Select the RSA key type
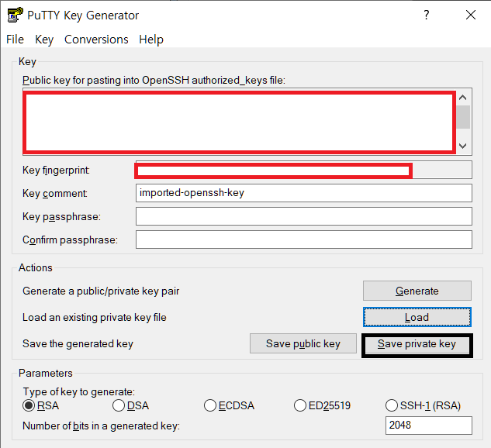 coord(40,405)
